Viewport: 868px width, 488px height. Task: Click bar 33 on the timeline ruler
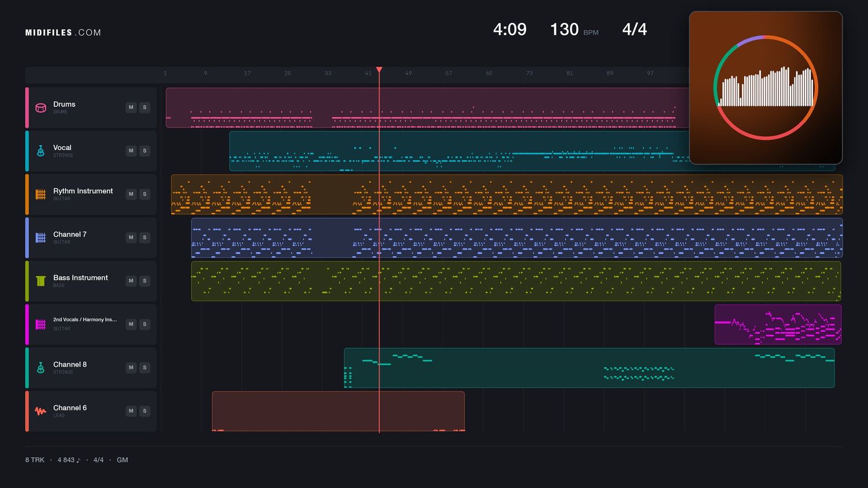pos(328,73)
